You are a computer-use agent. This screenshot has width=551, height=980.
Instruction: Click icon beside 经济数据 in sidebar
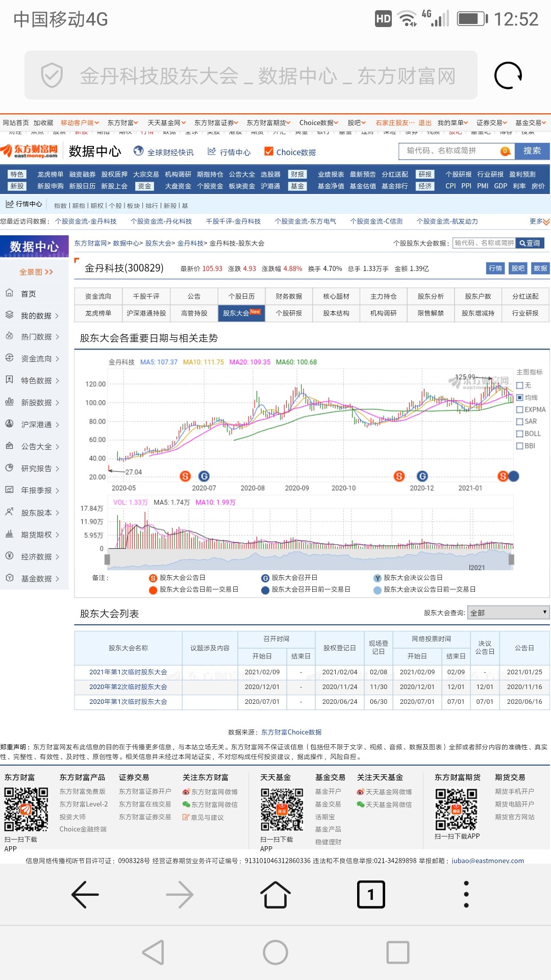pos(9,556)
